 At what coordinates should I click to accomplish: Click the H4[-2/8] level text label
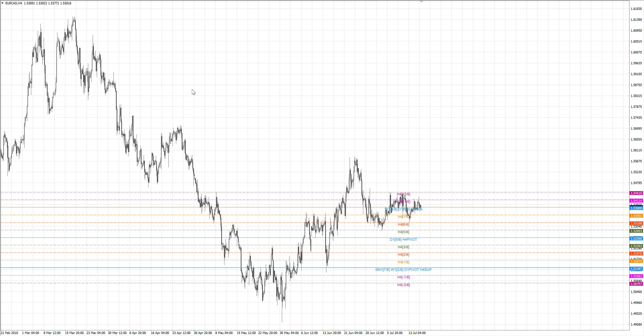tap(403, 285)
